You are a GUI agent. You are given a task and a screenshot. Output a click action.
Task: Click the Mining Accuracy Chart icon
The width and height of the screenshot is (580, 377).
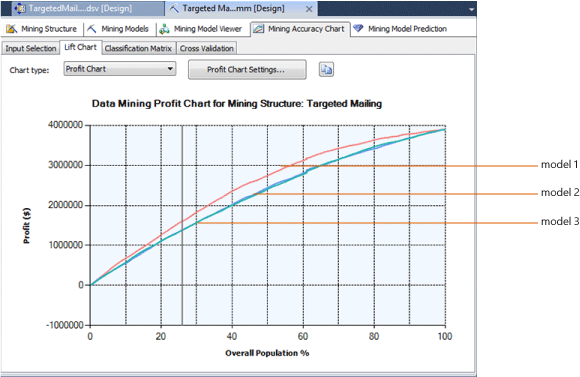point(259,29)
